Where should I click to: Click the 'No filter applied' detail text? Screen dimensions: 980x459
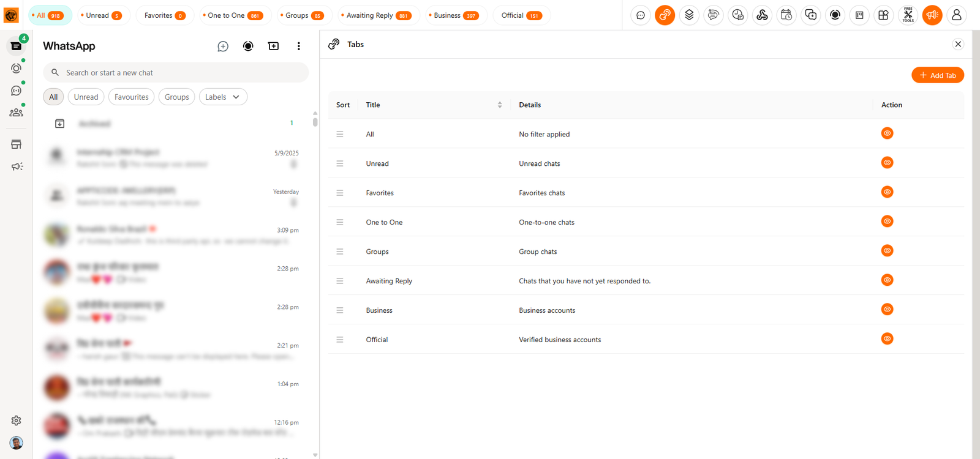pyautogui.click(x=545, y=135)
